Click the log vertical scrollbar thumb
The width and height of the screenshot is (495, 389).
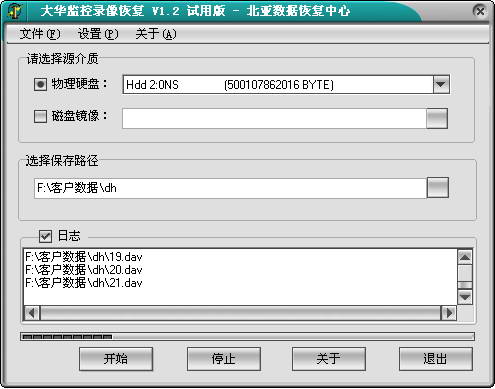tap(465, 285)
